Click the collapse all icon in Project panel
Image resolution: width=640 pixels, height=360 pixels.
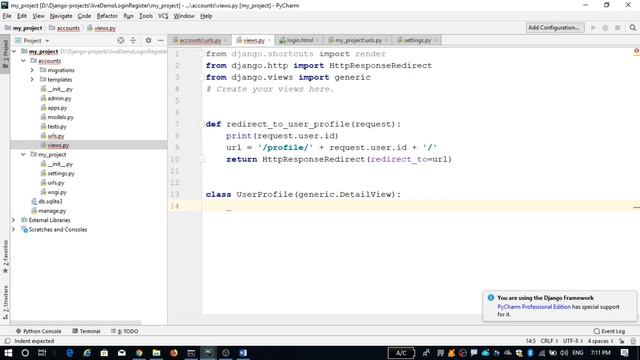pyautogui.click(x=133, y=40)
